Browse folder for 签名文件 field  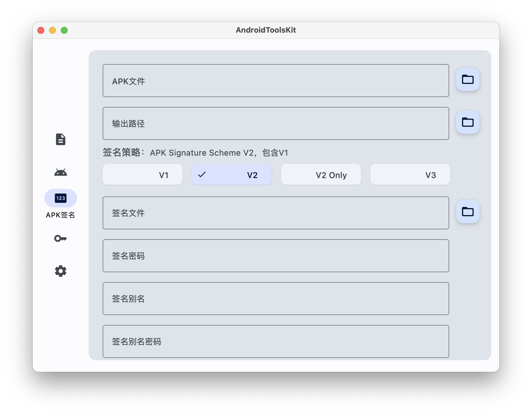(468, 212)
